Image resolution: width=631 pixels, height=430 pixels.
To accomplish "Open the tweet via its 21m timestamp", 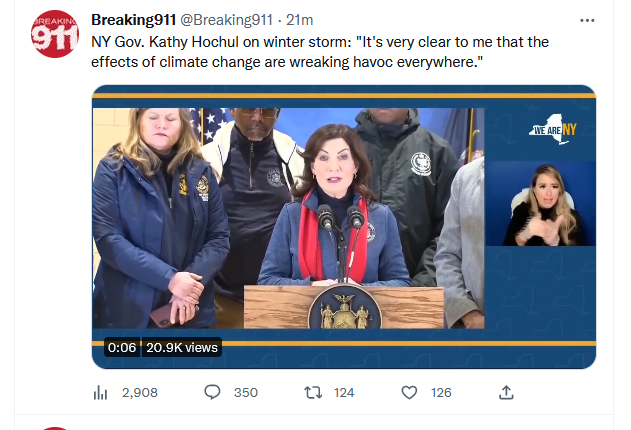I will tap(299, 20).
